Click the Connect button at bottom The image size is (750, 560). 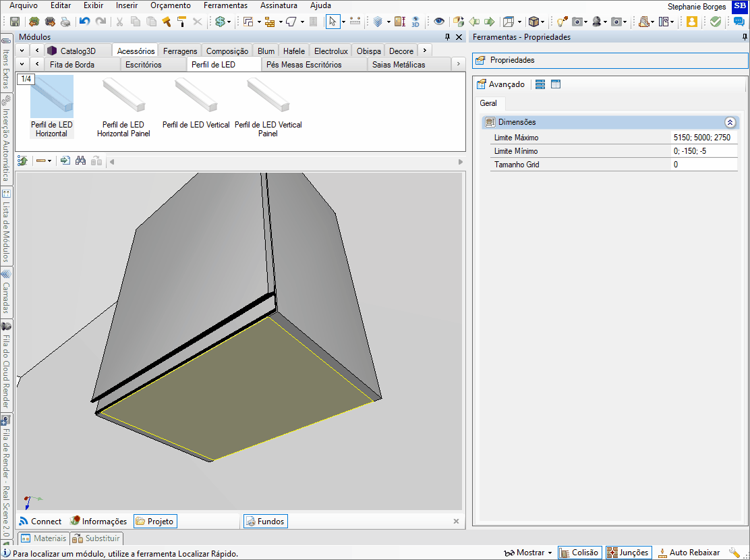[40, 522]
